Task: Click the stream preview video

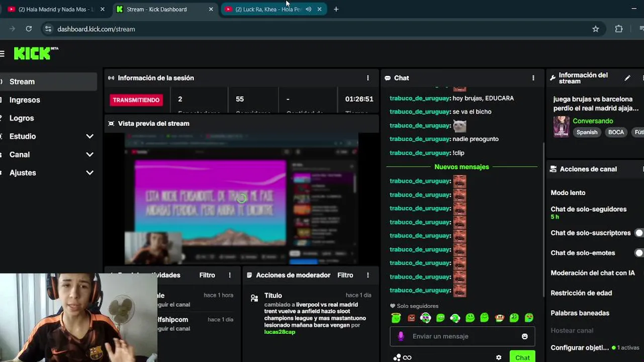Action: pyautogui.click(x=241, y=199)
